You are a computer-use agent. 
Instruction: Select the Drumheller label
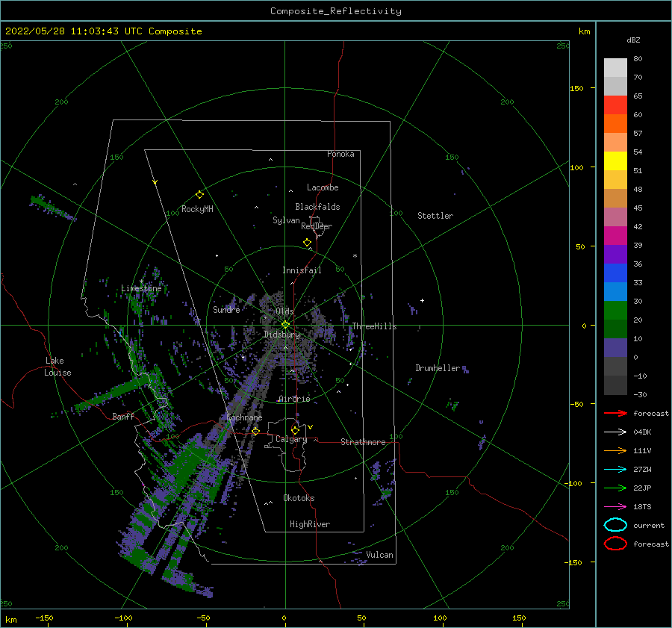[x=438, y=368]
